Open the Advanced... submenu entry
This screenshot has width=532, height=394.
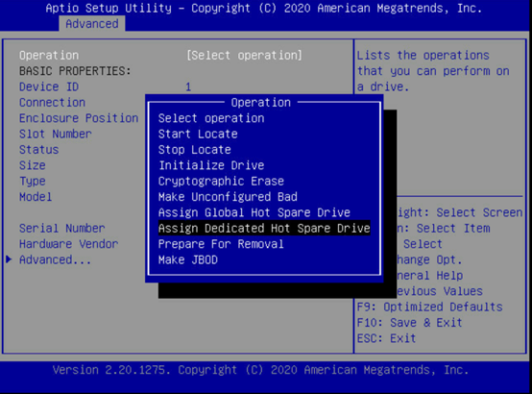pos(55,259)
